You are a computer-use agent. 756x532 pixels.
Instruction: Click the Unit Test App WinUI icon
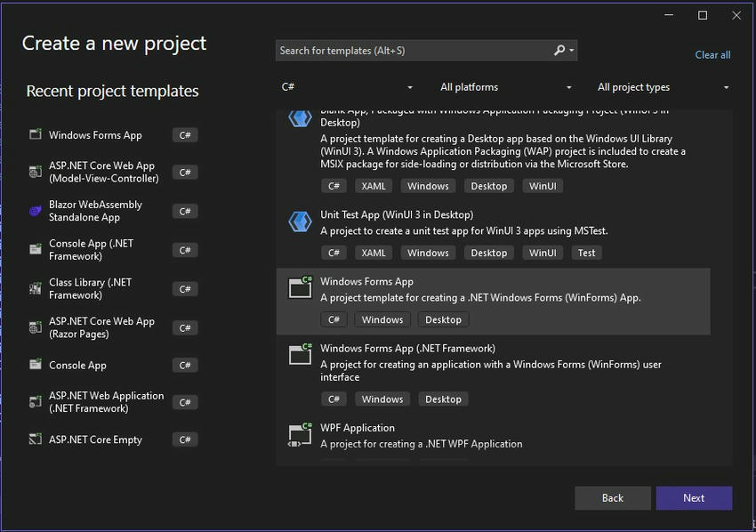pyautogui.click(x=300, y=222)
